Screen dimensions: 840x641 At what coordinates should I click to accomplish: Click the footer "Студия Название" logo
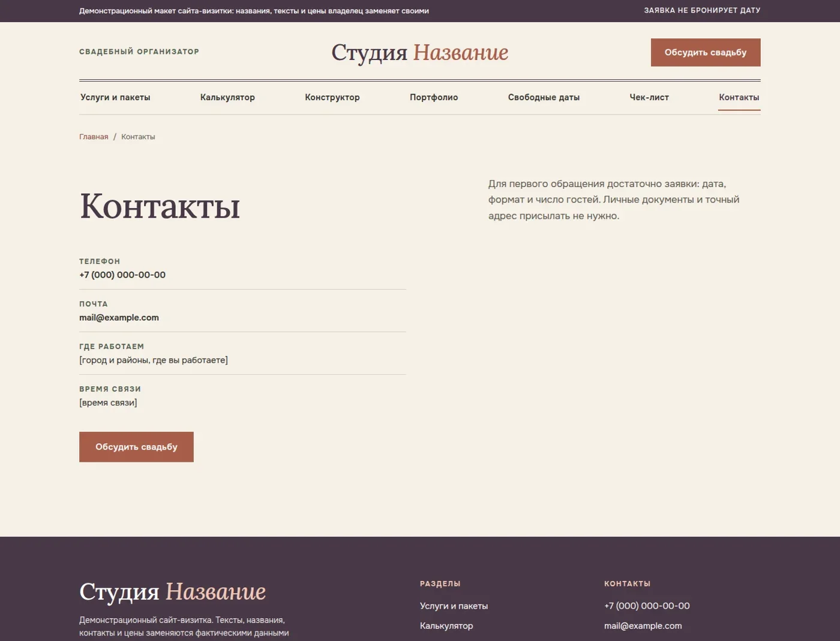coord(172,591)
